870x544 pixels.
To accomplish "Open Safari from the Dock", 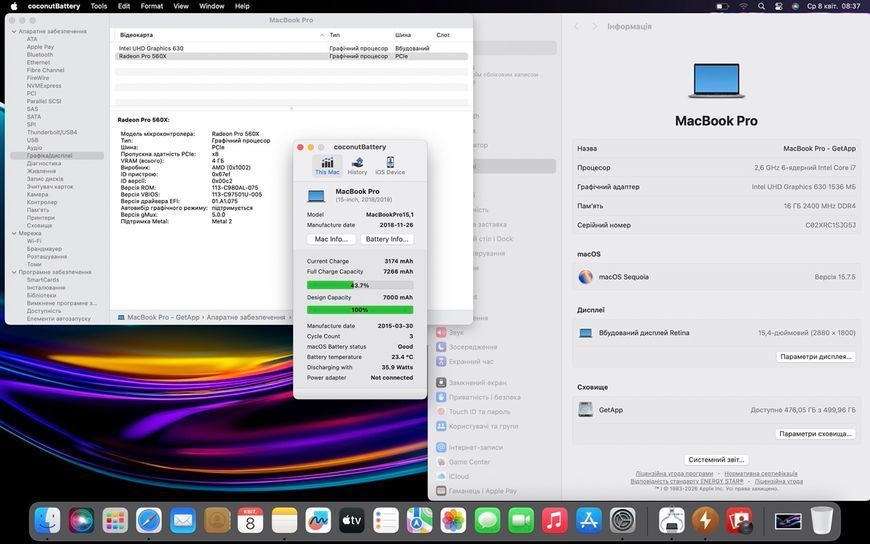I will (149, 521).
